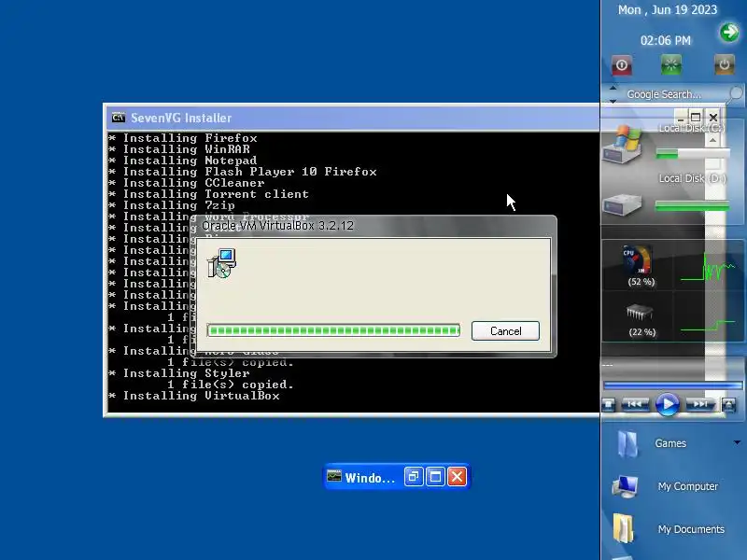This screenshot has width=747, height=560.
Task: Click the up arrow beside Google Search
Action: coord(613,88)
